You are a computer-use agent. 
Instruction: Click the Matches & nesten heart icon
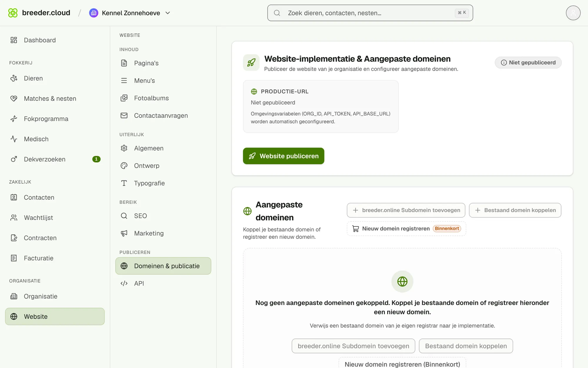tap(14, 99)
